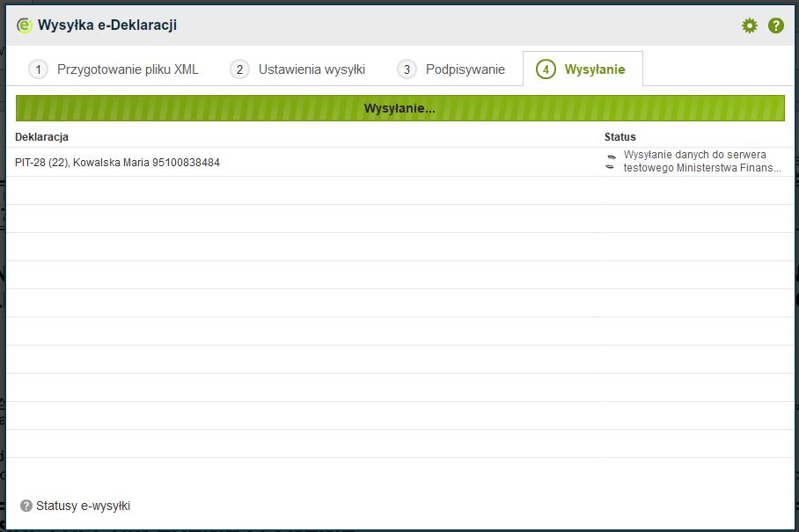Open the Statusy e-wysyłki link
Screen dimensions: 799x532
pos(83,506)
